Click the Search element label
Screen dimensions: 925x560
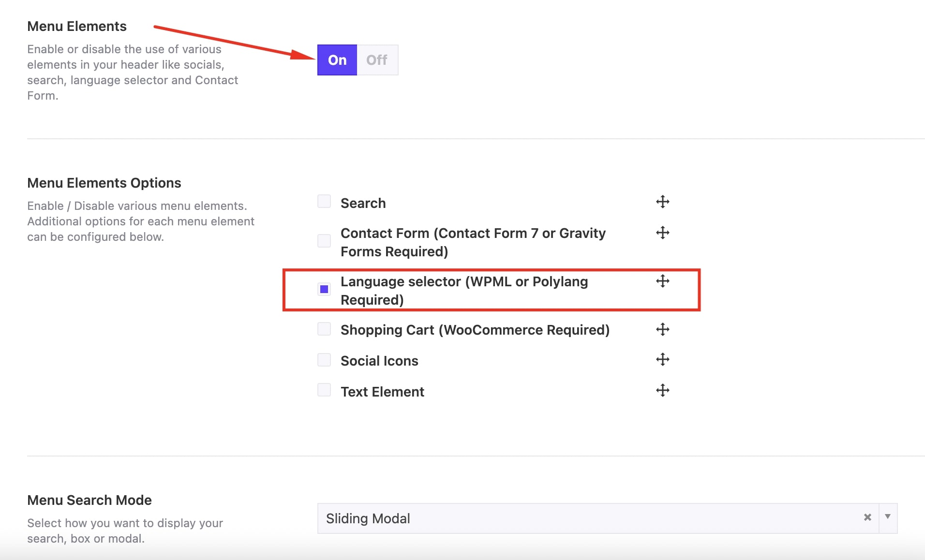point(363,203)
